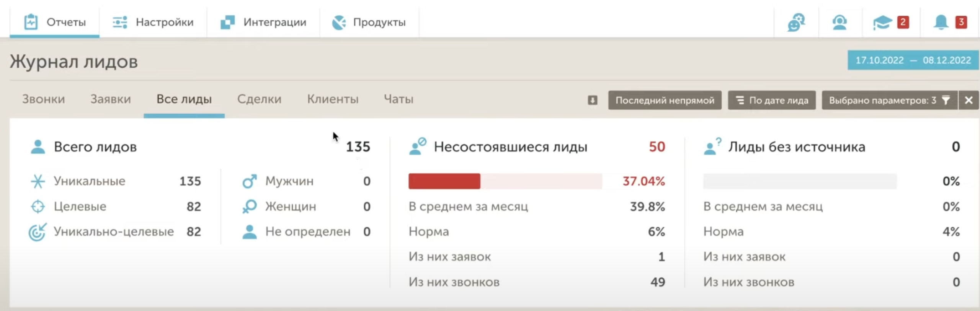Click Норма 6% value
Screen dimensions: 980x311
[x=657, y=232]
